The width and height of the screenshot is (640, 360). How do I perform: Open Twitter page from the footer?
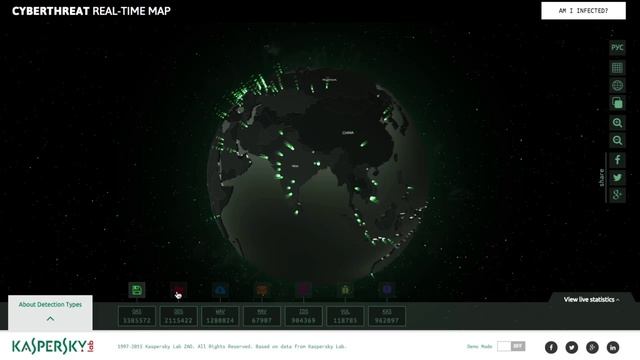click(x=571, y=347)
